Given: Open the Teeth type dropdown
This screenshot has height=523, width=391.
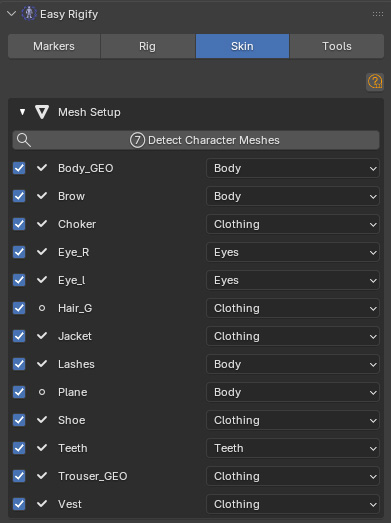Looking at the screenshot, I should pos(293,448).
